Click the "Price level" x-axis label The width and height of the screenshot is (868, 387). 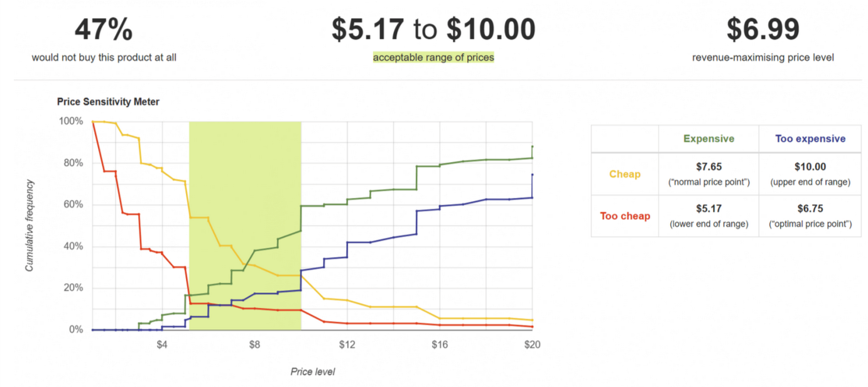(x=313, y=371)
